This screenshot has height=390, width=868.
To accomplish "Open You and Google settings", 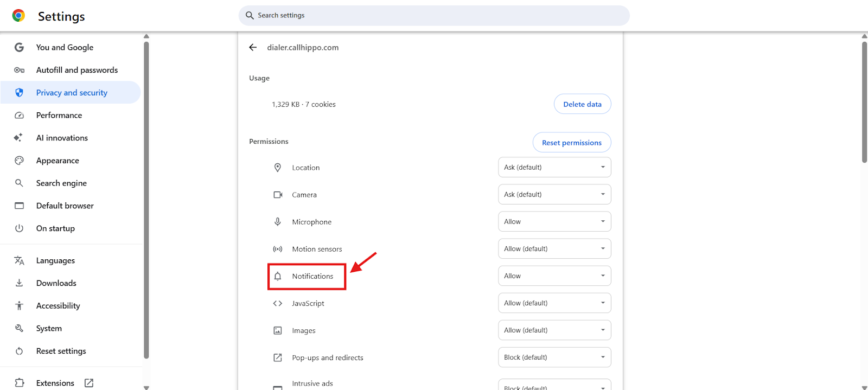I will 71,47.
